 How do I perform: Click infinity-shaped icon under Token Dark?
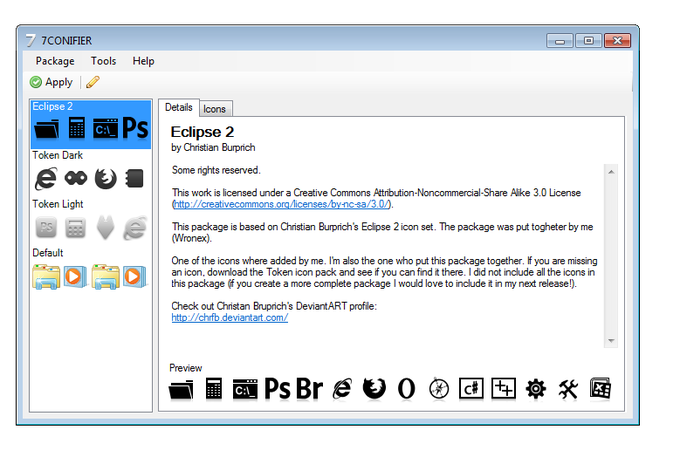[76, 178]
